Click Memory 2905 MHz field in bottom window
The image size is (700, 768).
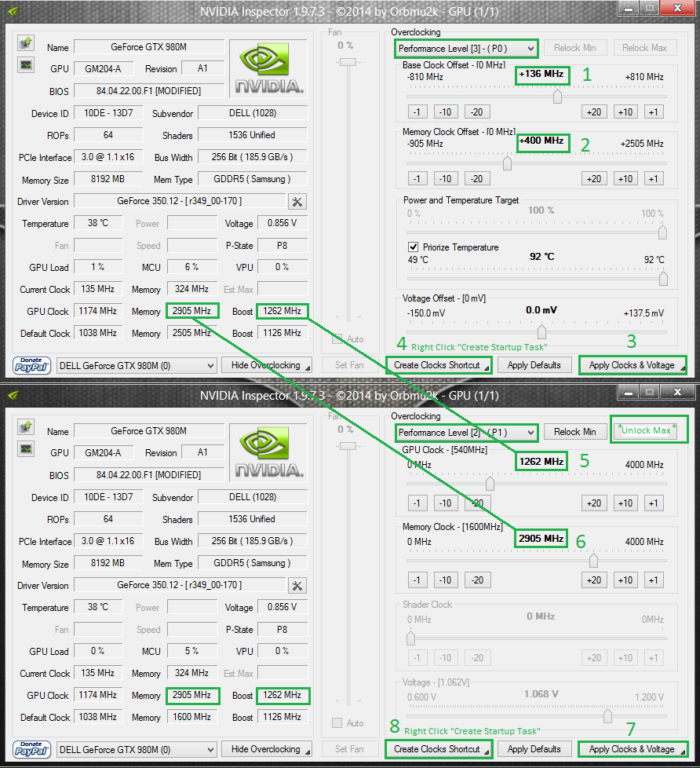192,695
